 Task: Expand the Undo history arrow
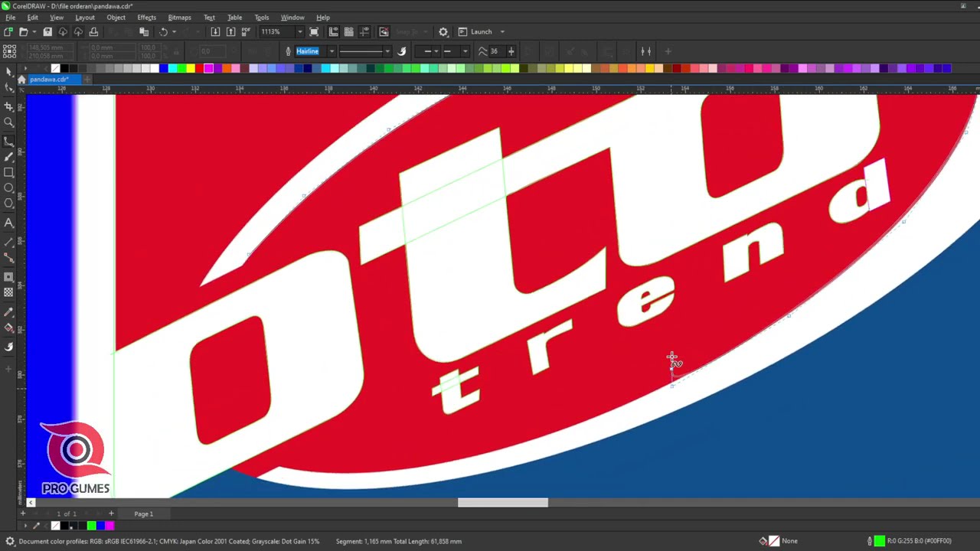(174, 31)
